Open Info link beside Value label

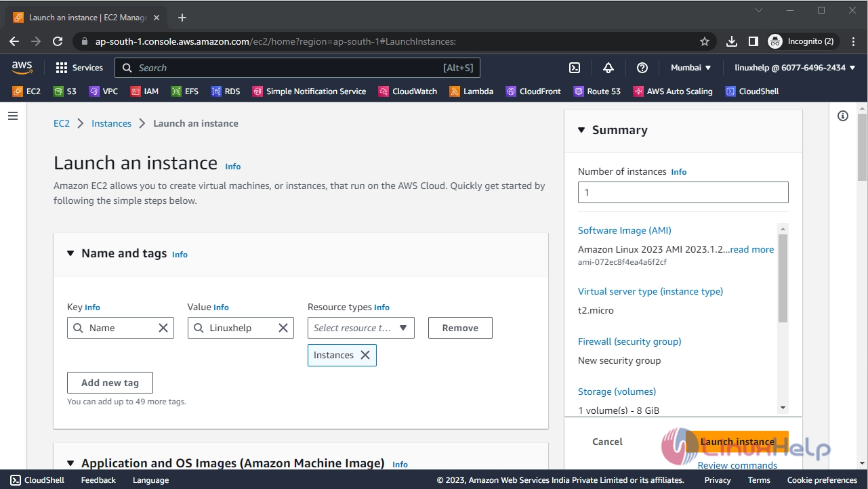(x=222, y=307)
